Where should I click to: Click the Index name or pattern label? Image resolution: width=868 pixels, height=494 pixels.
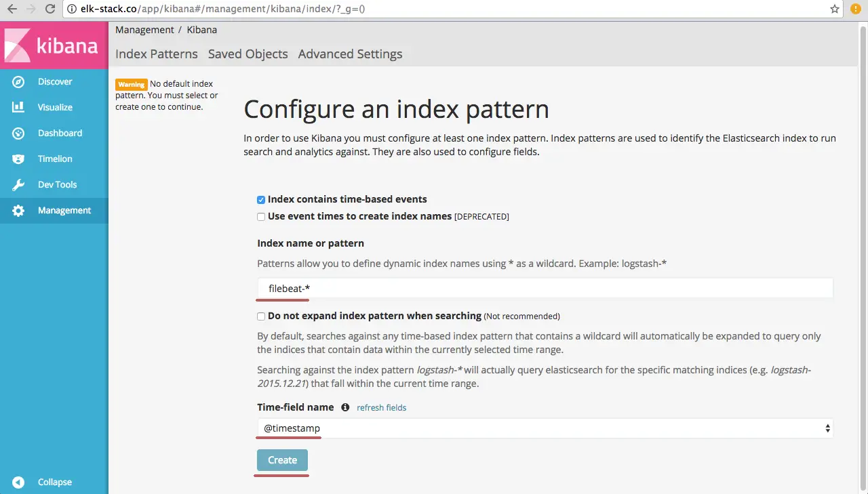click(311, 243)
